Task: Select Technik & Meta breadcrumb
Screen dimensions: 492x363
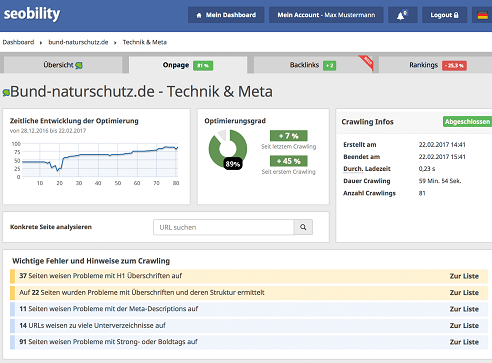Action: click(145, 42)
